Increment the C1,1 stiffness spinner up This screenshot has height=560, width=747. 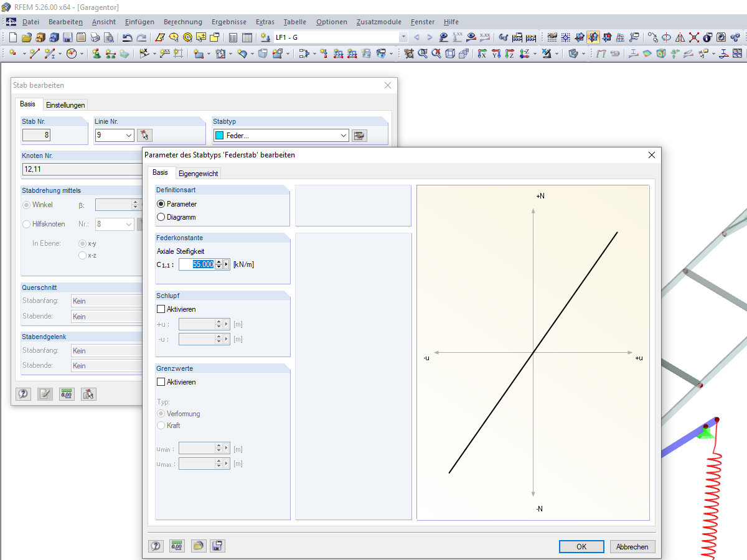(218, 262)
